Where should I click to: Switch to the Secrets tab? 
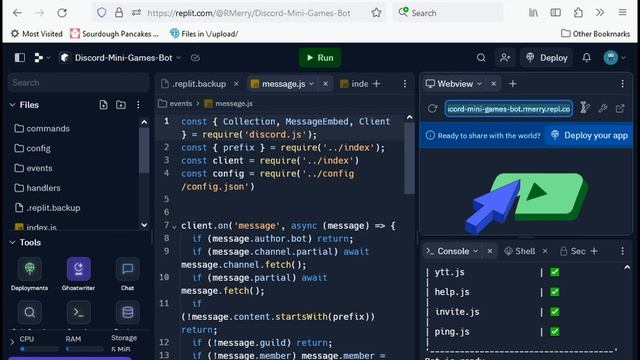pyautogui.click(x=573, y=251)
